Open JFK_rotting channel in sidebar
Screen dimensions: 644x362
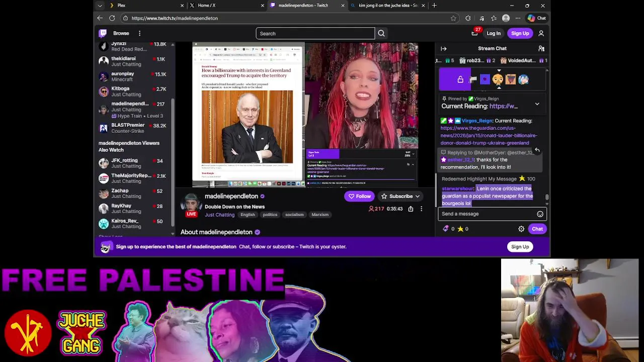pos(133,163)
